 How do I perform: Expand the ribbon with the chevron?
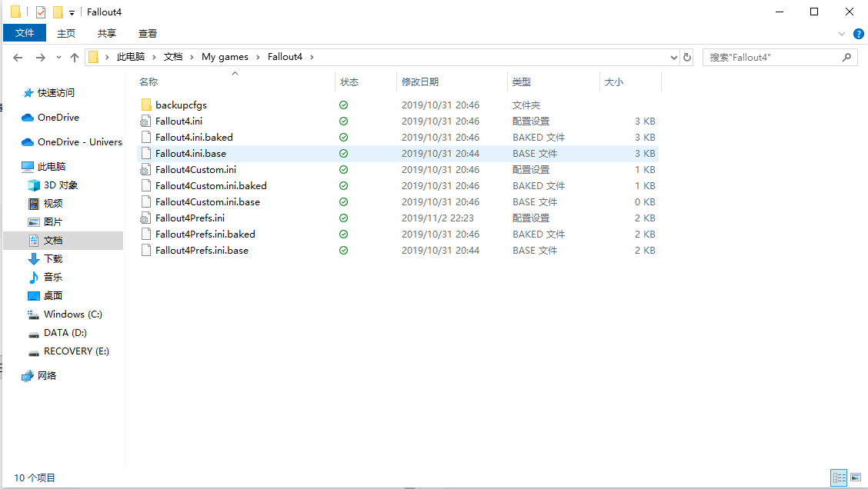click(x=842, y=34)
